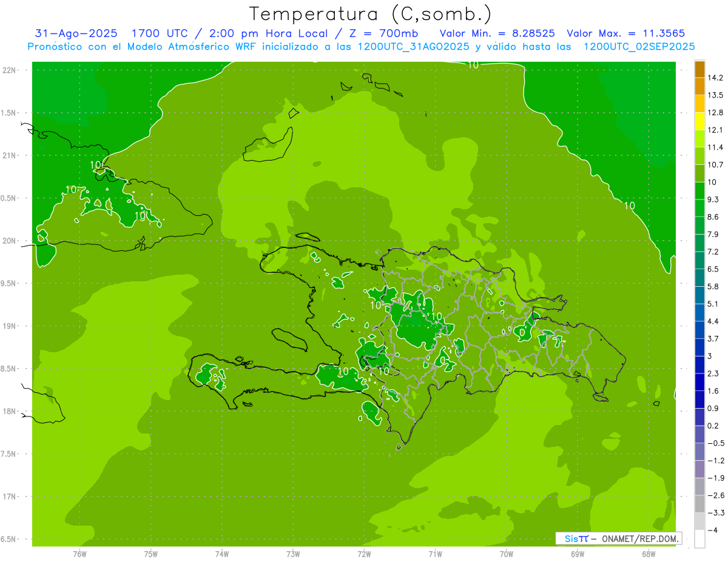Click legend value '-1.9'
Screen dimensions: 728x562
pos(715,478)
